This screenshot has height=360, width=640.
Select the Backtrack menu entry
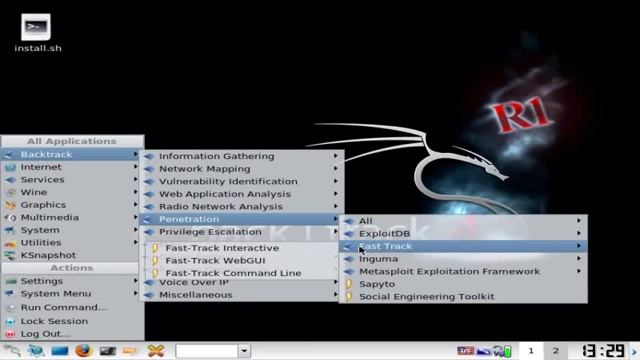coord(70,154)
